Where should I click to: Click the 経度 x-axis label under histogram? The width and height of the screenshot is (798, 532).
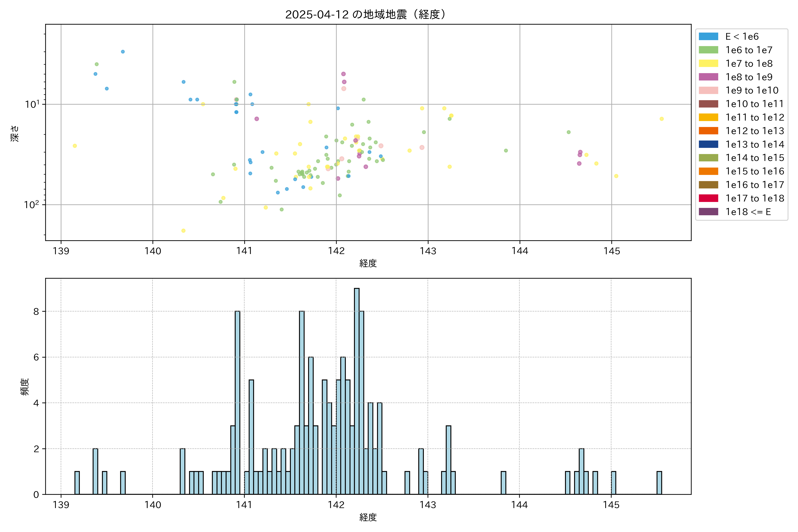pos(368,517)
